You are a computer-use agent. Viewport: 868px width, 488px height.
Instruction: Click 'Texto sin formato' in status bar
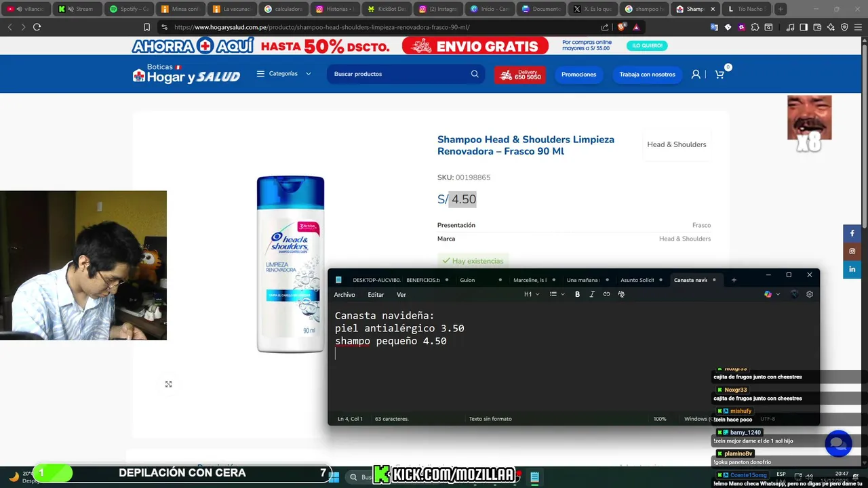coord(490,419)
